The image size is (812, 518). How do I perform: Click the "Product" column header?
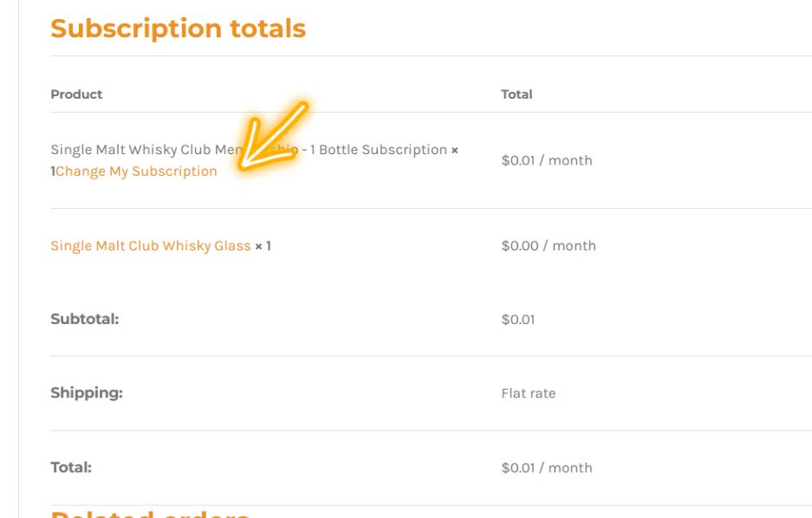76,94
